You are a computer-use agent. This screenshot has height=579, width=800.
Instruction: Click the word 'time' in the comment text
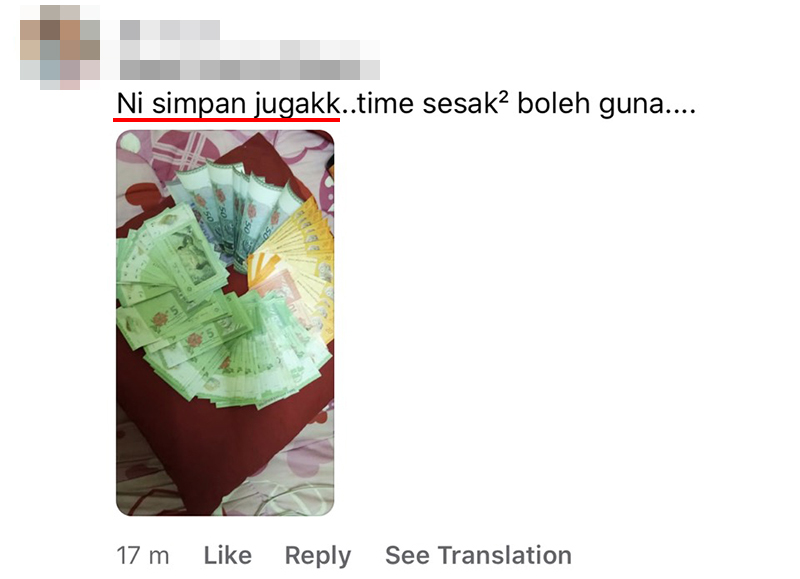coord(386,104)
